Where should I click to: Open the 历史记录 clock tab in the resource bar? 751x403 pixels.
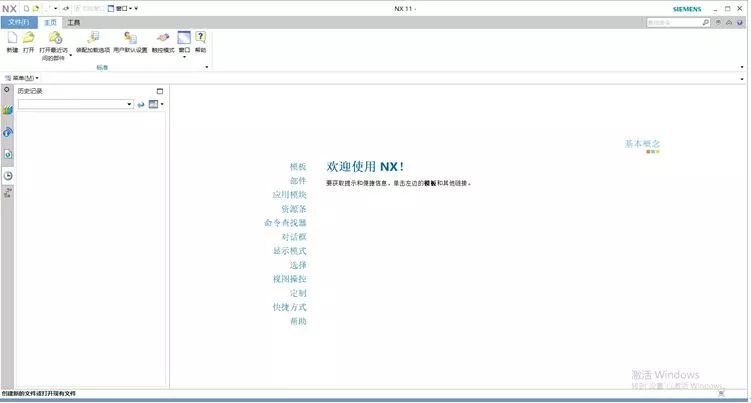pyautogui.click(x=8, y=176)
